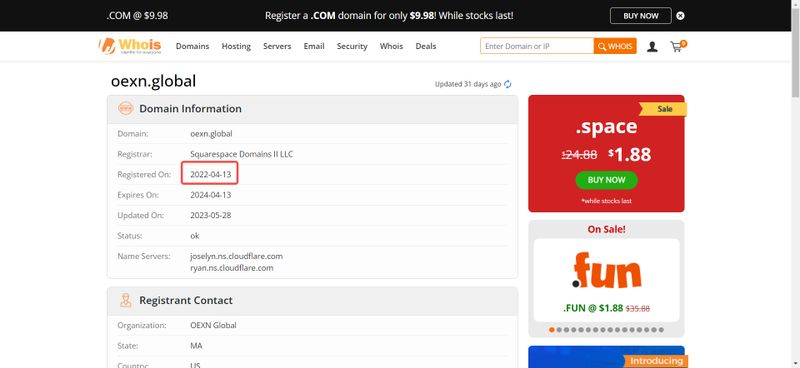Click the Domain Information section icon
The height and width of the screenshot is (368, 800).
click(126, 108)
